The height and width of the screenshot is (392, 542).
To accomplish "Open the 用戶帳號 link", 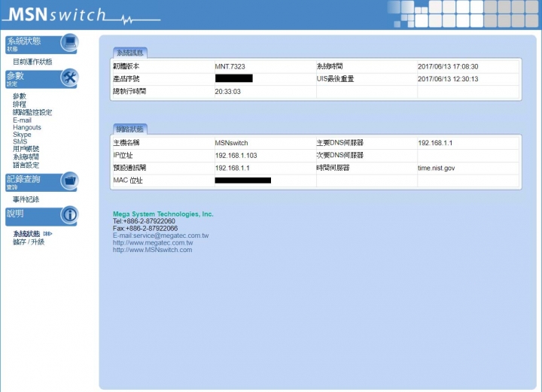I will [26, 149].
